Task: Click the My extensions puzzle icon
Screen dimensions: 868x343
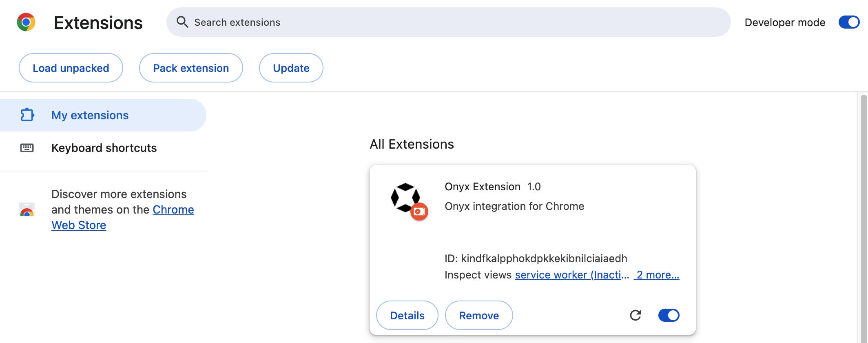Action: [27, 115]
